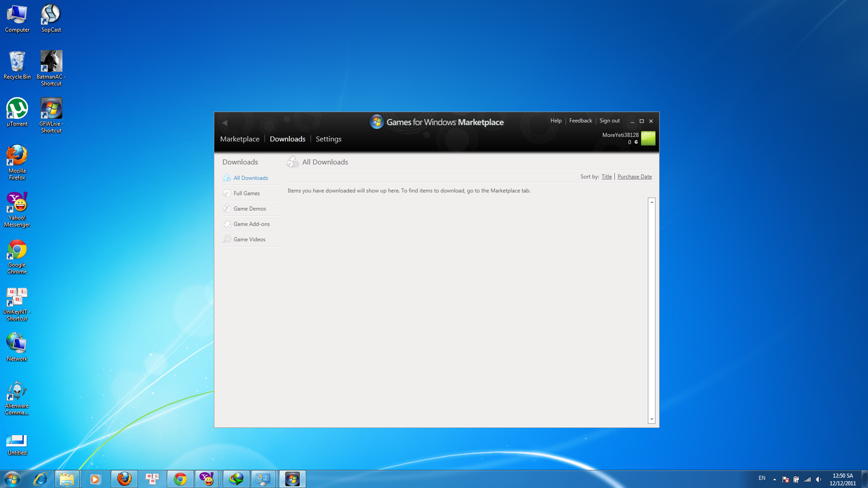
Task: Click the network signal tray icon
Action: point(807,479)
